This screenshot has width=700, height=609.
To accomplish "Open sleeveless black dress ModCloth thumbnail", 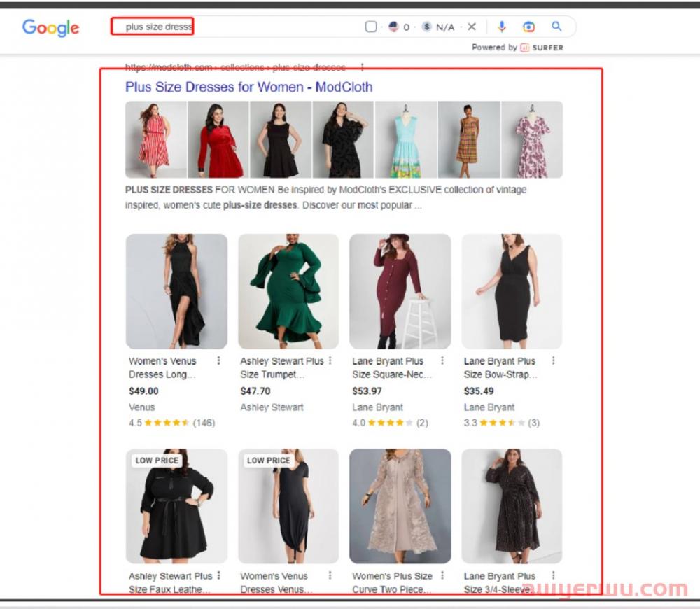I will point(281,139).
